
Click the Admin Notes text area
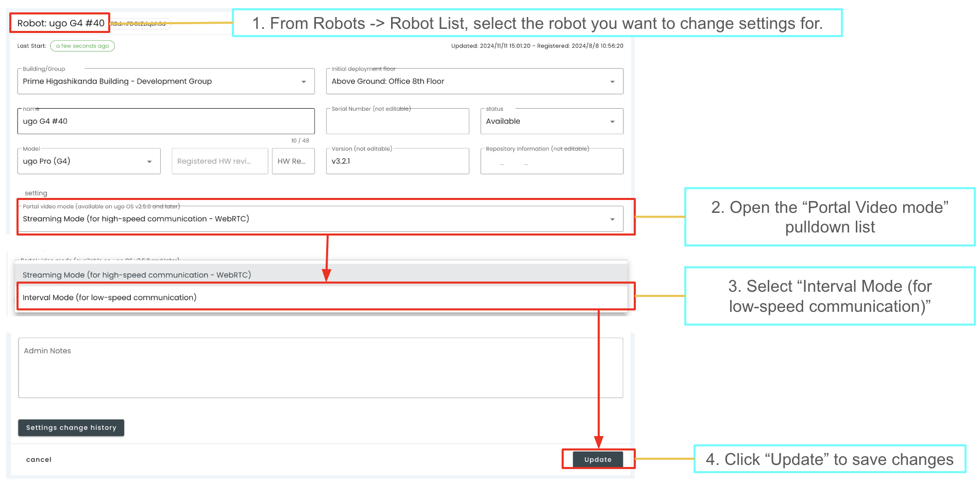coord(320,368)
